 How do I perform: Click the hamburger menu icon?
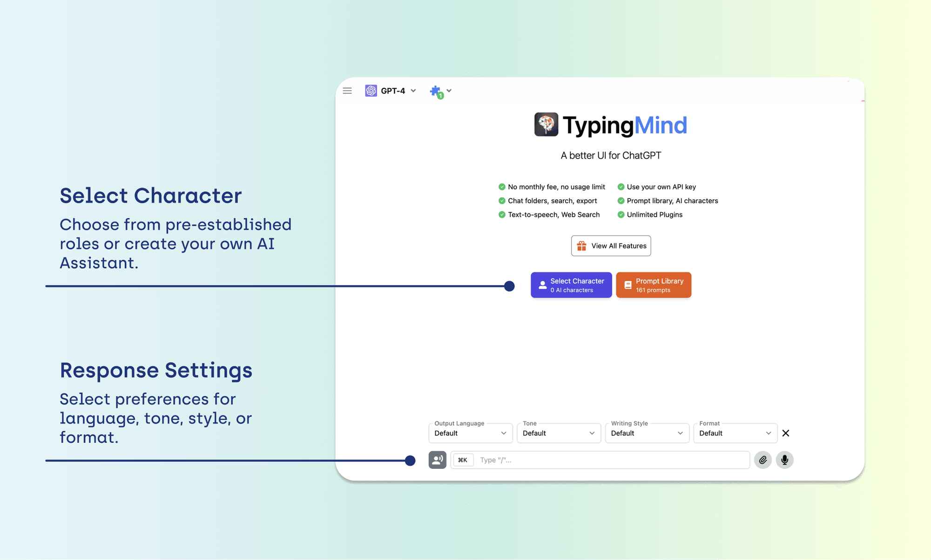[x=347, y=90]
